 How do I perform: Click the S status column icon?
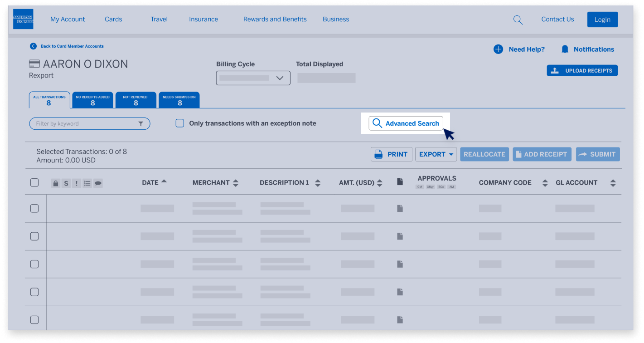[x=66, y=183]
